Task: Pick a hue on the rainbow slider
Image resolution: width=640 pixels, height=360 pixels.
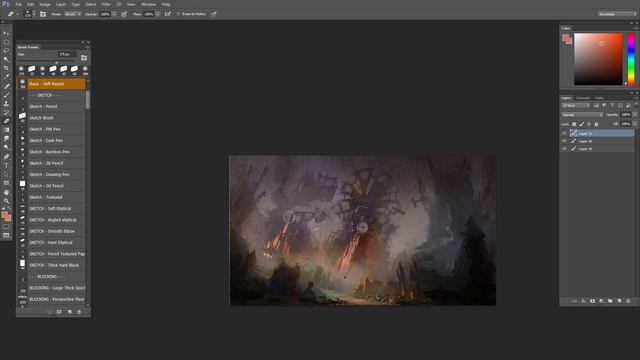Action: (631, 60)
